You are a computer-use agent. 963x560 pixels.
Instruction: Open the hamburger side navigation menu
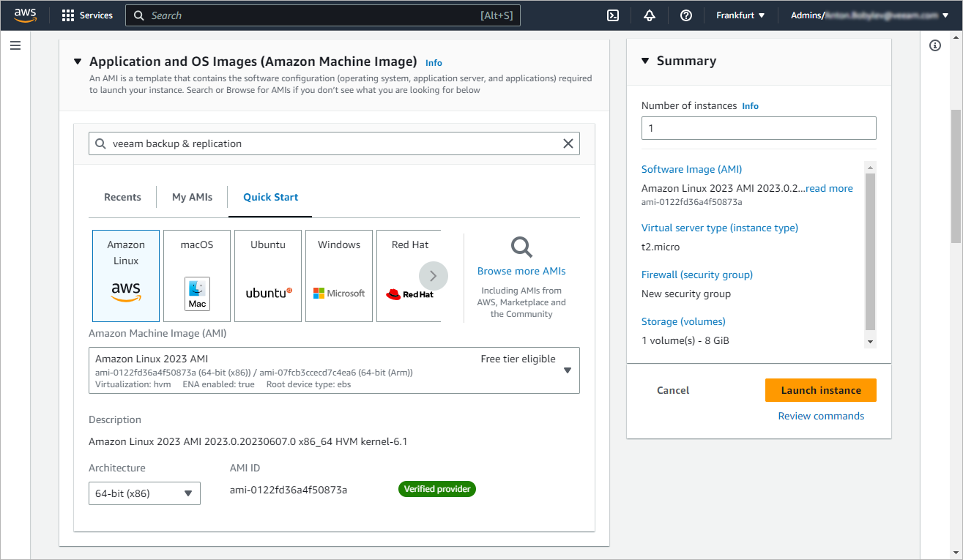pos(15,45)
